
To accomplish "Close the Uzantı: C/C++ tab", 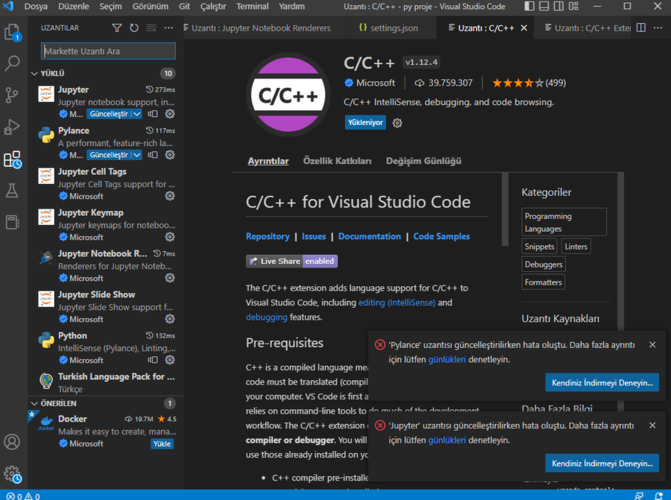I will (x=524, y=28).
